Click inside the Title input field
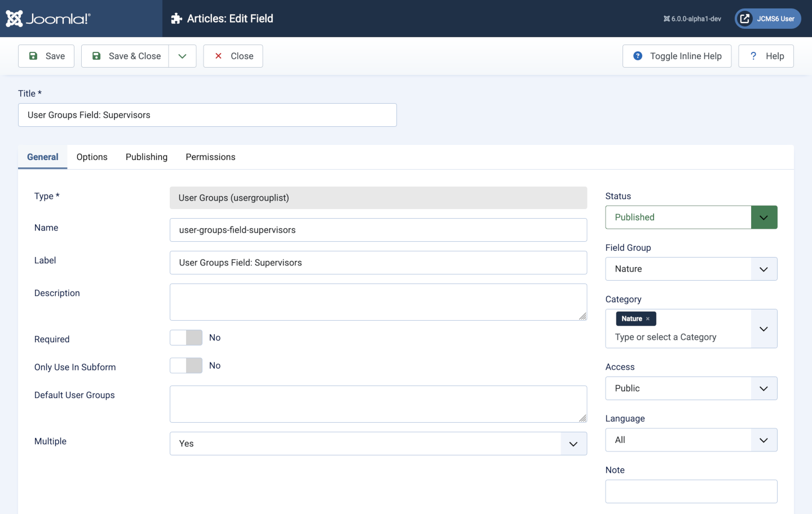Viewport: 812px width, 514px height. pyautogui.click(x=207, y=115)
